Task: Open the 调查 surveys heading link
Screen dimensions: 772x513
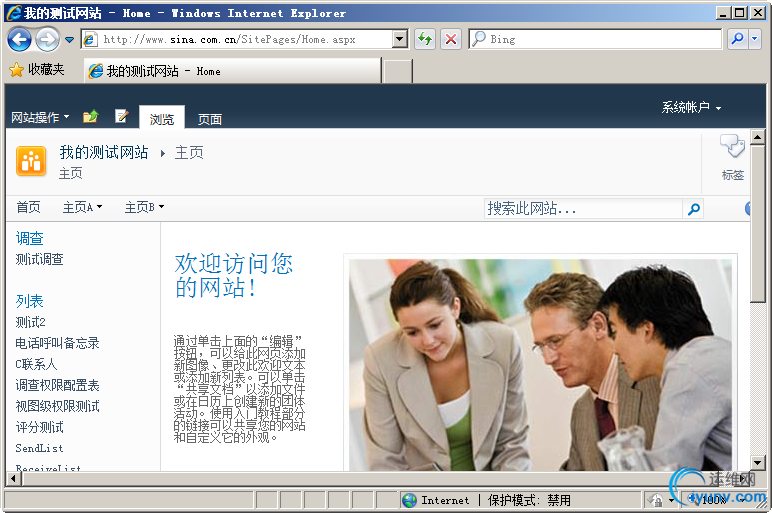Action: pyautogui.click(x=30, y=238)
